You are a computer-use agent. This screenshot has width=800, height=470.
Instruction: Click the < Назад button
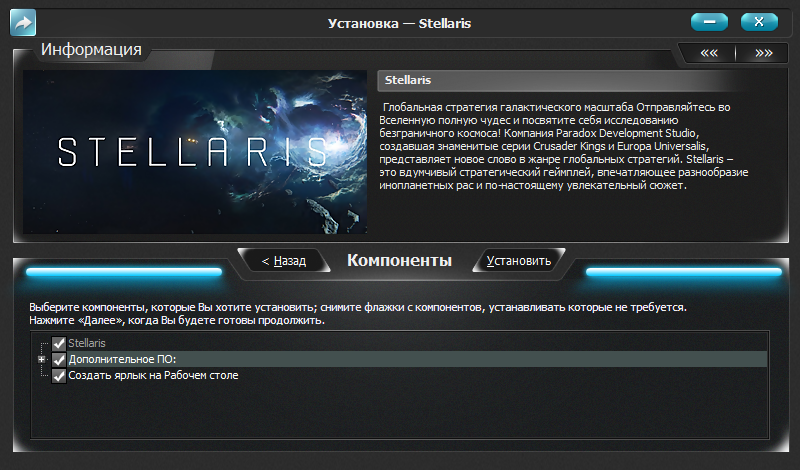click(284, 261)
